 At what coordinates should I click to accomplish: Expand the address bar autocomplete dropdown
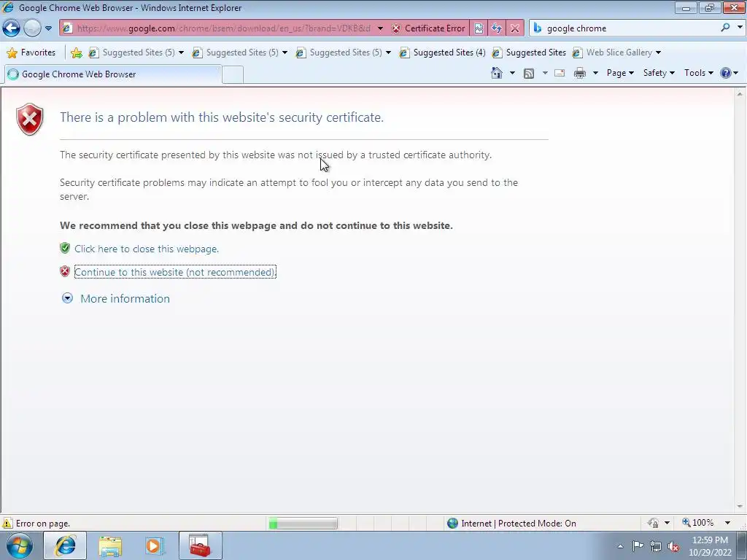tap(380, 28)
